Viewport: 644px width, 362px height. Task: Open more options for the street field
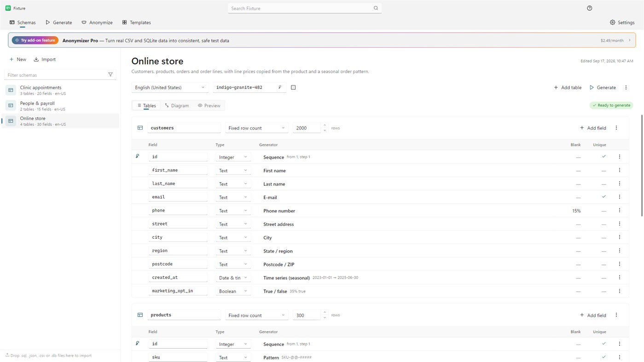[x=620, y=224]
